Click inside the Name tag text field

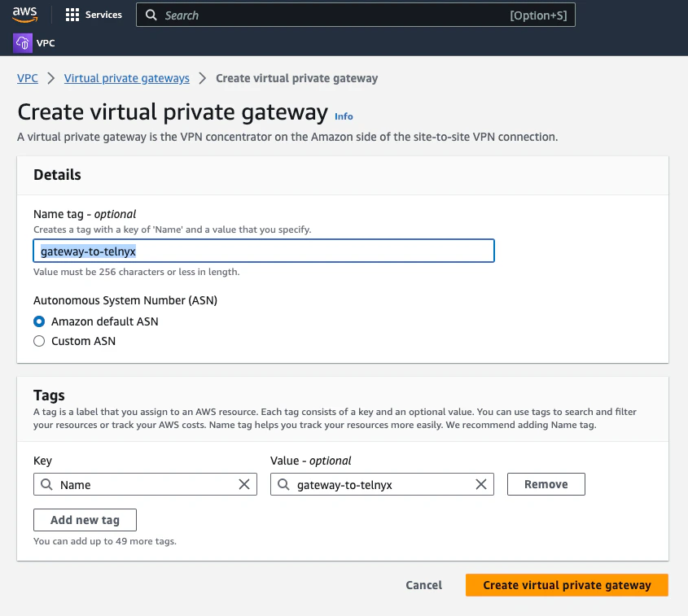263,251
